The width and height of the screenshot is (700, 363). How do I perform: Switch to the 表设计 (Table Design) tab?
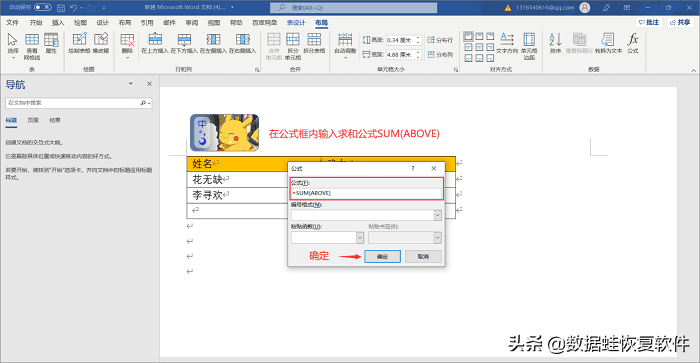click(296, 22)
